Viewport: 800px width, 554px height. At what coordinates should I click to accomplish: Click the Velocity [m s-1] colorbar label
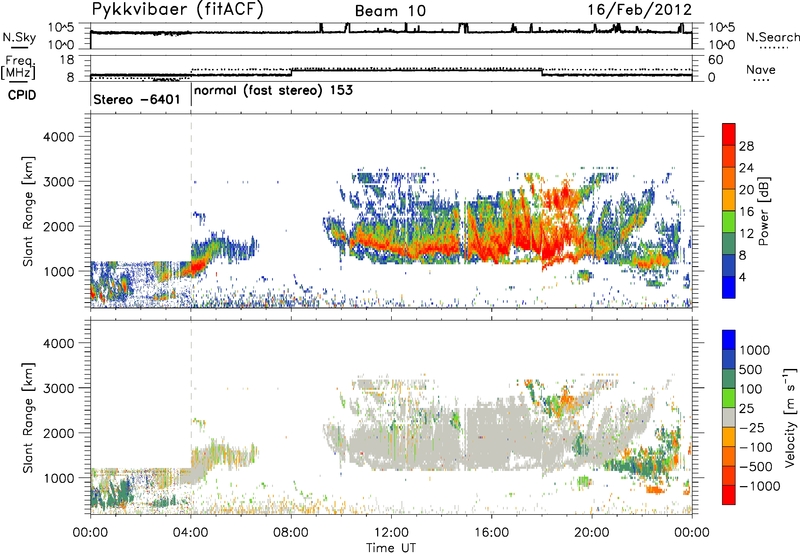pyautogui.click(x=790, y=417)
